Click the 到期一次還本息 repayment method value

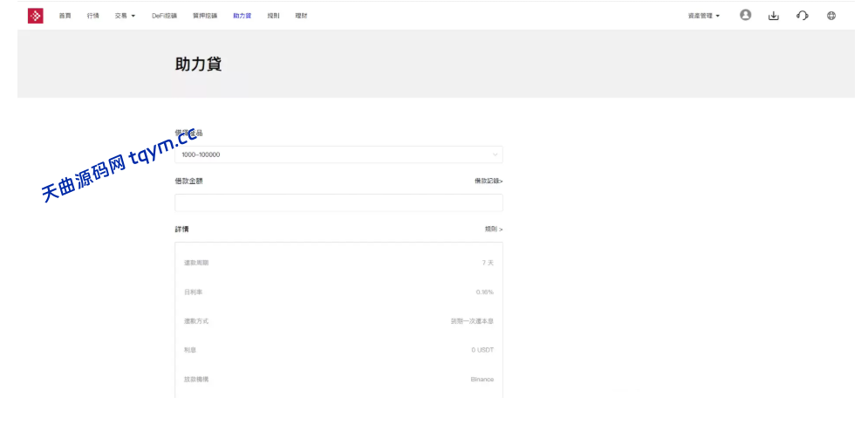coord(472,321)
